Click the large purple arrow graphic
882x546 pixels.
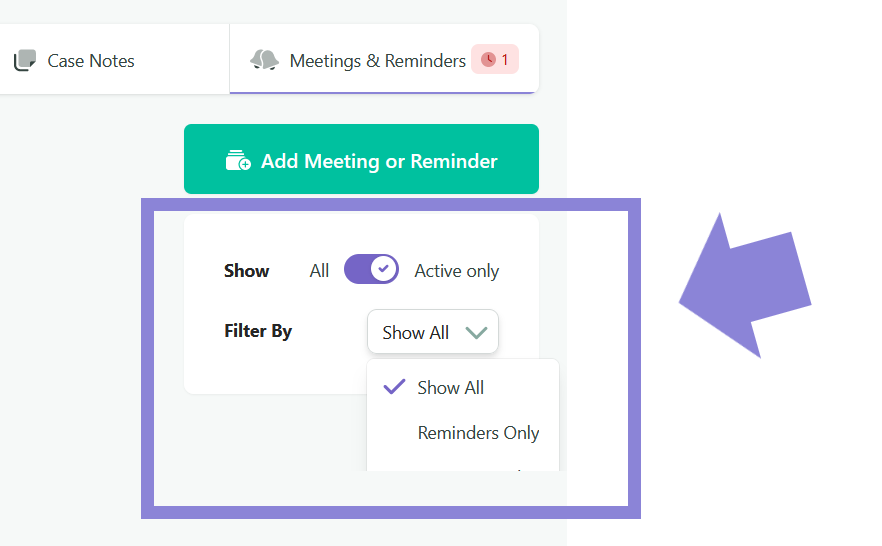[x=745, y=285]
